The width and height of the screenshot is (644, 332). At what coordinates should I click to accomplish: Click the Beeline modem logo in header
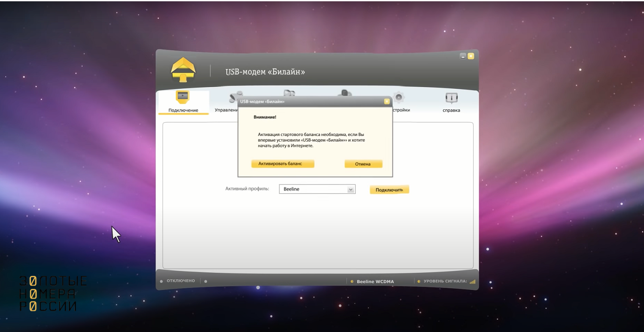click(x=183, y=70)
